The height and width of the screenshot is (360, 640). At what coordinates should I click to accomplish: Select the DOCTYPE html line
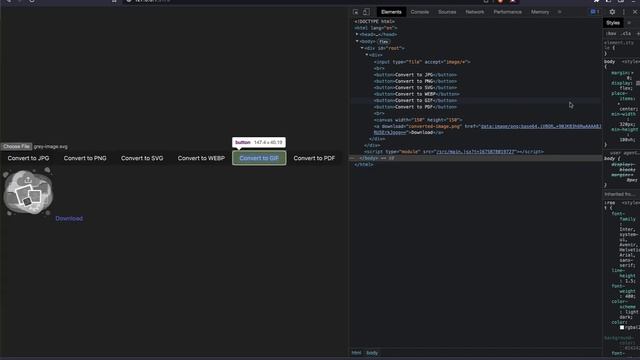375,22
